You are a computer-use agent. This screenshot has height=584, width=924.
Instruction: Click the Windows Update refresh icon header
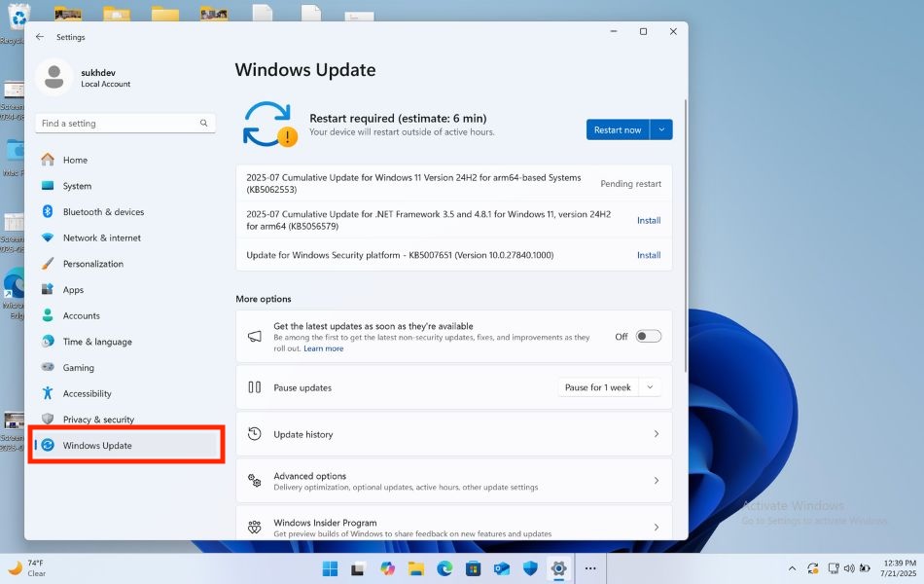click(269, 125)
